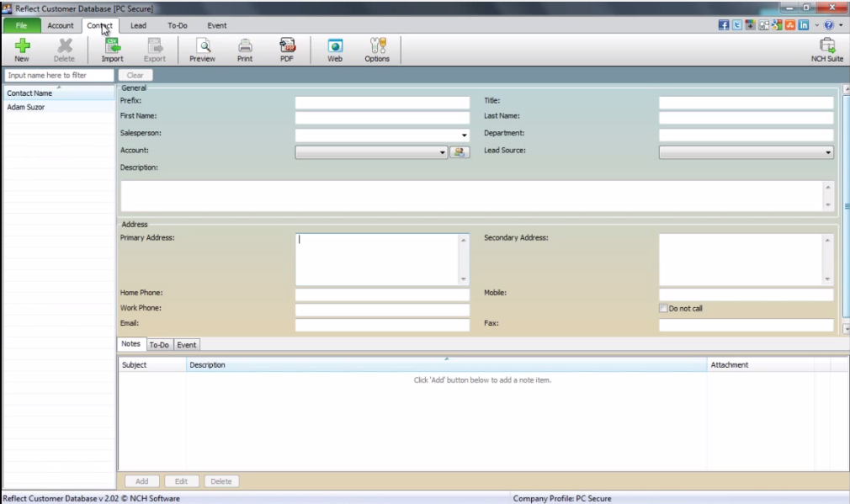Image resolution: width=850 pixels, height=504 pixels.
Task: Select contact Adam Suzor
Action: (59, 108)
